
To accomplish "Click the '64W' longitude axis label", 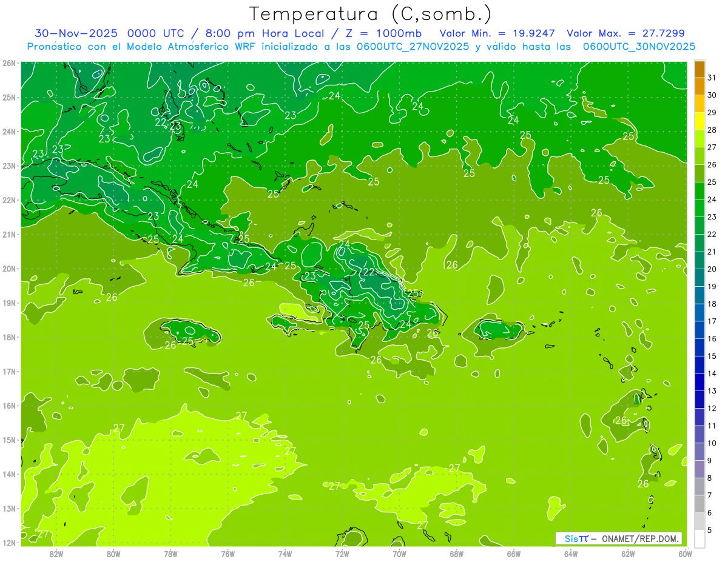I will point(571,554).
